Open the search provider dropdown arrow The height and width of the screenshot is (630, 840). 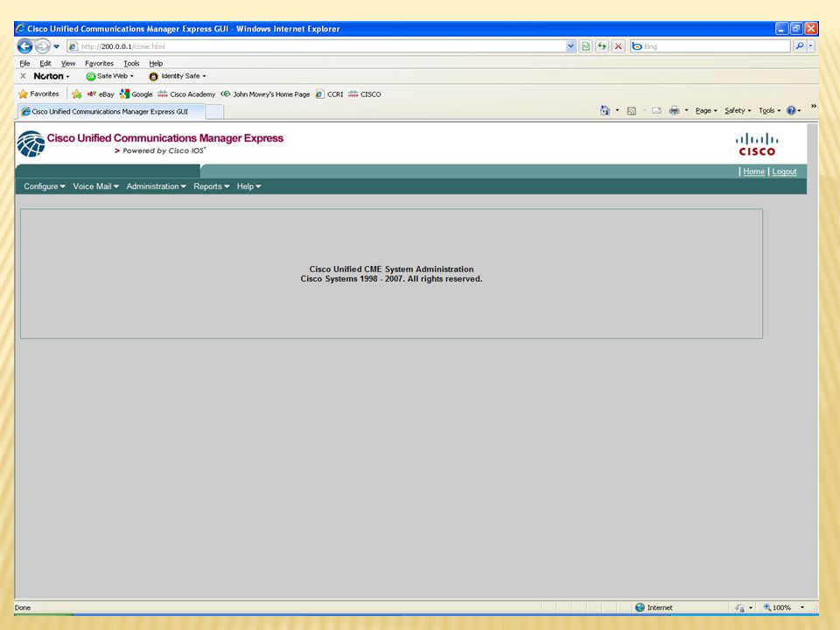tap(810, 46)
